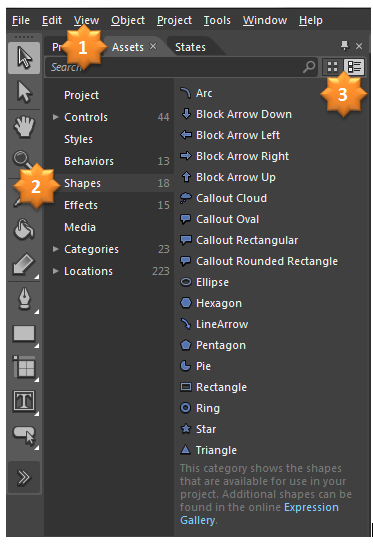Open the File menu

coord(21,20)
